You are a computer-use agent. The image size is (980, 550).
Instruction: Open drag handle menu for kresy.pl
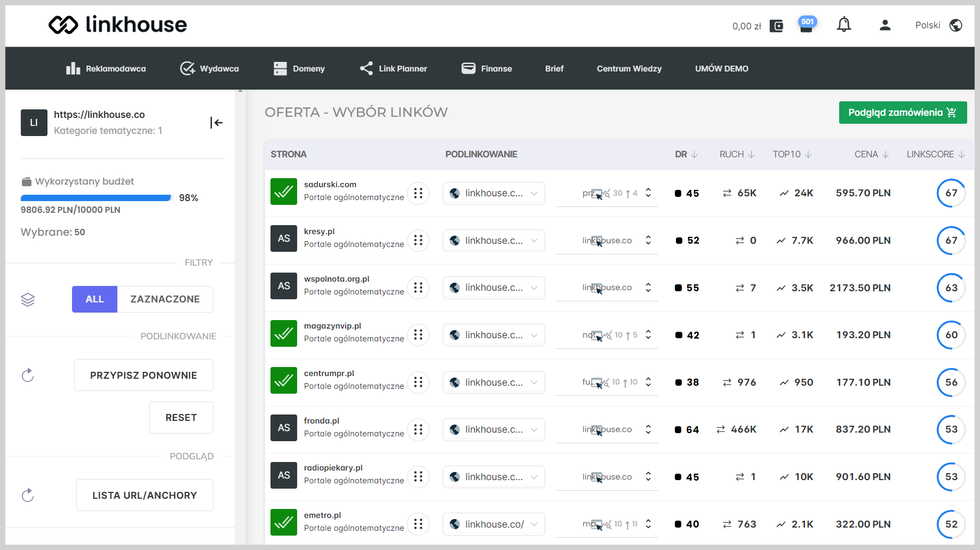418,240
